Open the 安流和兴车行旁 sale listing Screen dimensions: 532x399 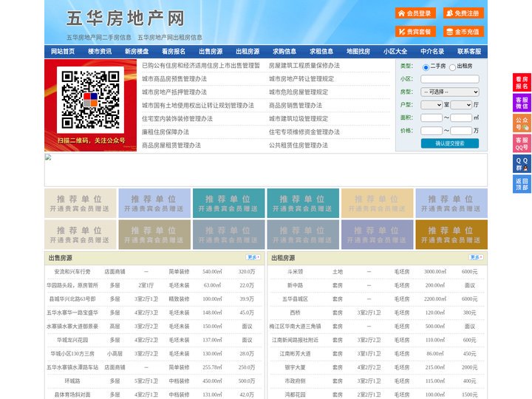[72, 272]
